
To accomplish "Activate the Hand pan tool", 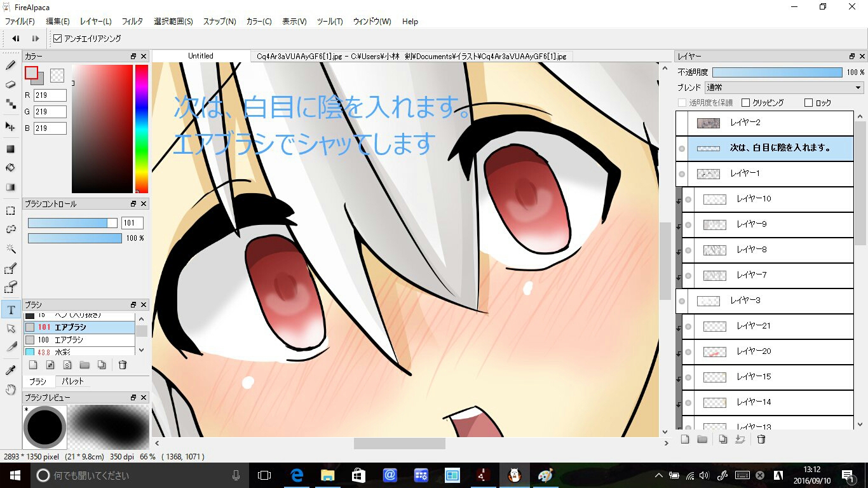I will click(11, 390).
